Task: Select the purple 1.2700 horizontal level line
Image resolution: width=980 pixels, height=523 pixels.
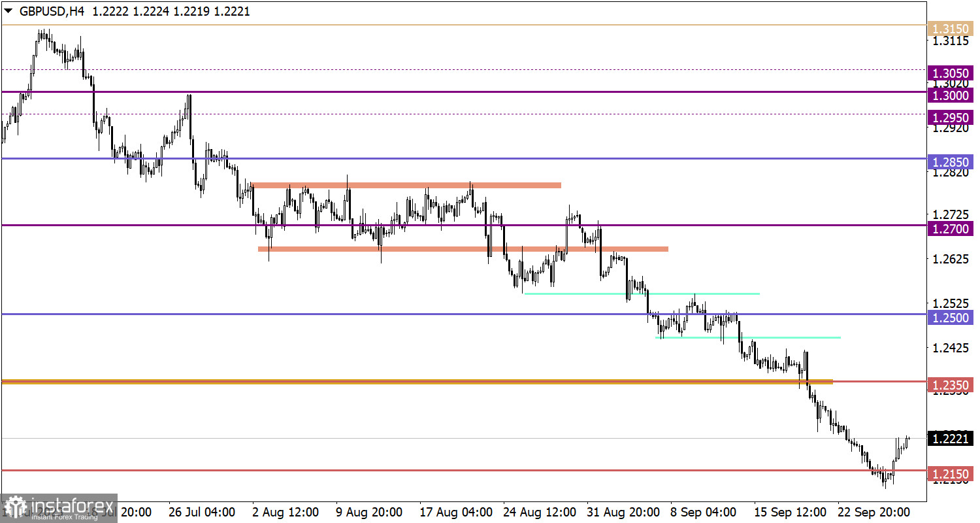Action: tap(463, 225)
